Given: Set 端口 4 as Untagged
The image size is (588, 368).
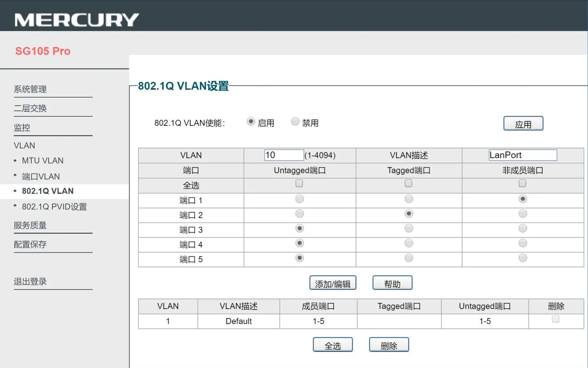Looking at the screenshot, I should point(300,243).
